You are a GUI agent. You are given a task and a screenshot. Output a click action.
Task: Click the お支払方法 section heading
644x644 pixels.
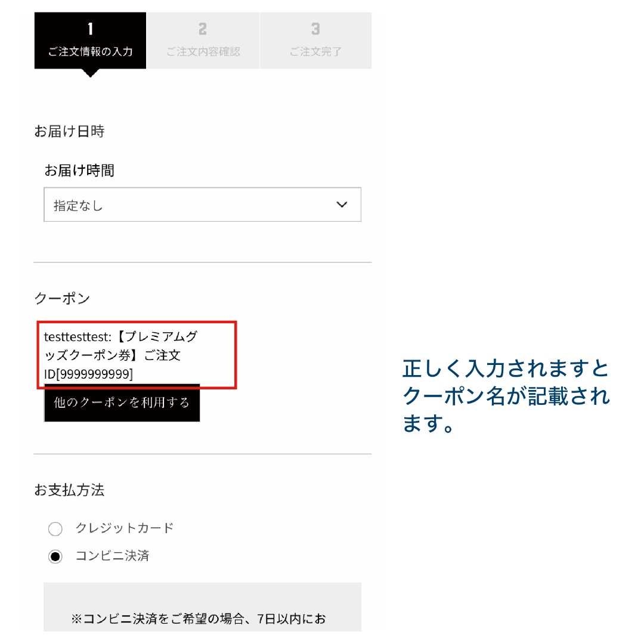(x=69, y=490)
